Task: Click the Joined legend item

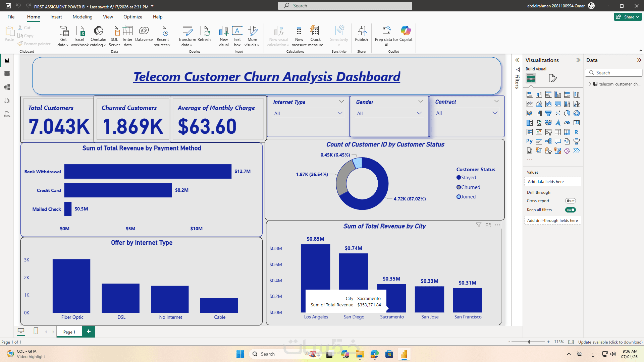Action: coord(466,197)
